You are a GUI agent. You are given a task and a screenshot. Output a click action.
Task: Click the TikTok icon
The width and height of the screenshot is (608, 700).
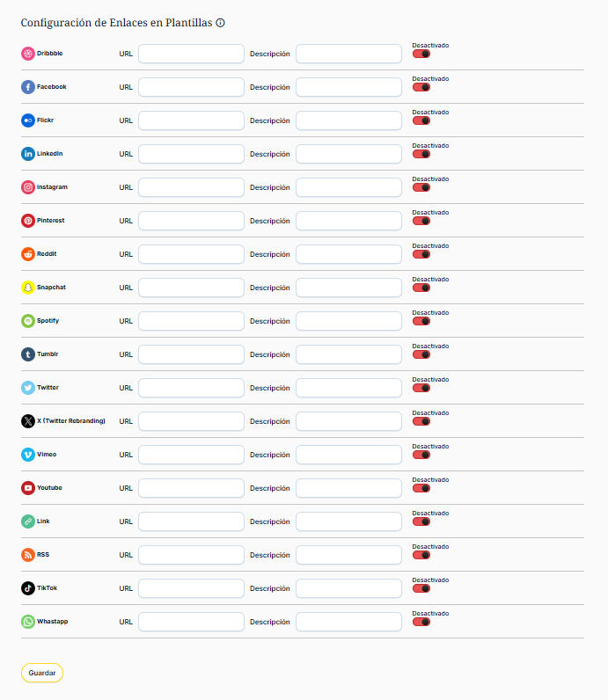point(28,588)
